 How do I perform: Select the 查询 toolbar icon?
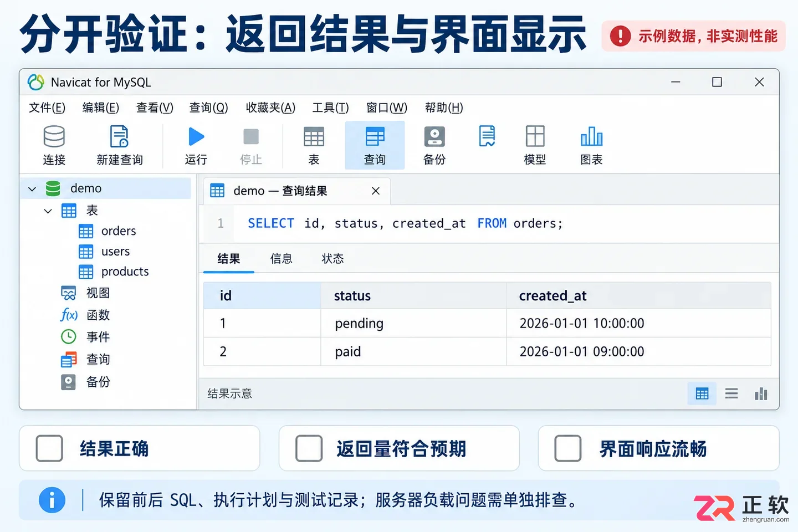(375, 145)
